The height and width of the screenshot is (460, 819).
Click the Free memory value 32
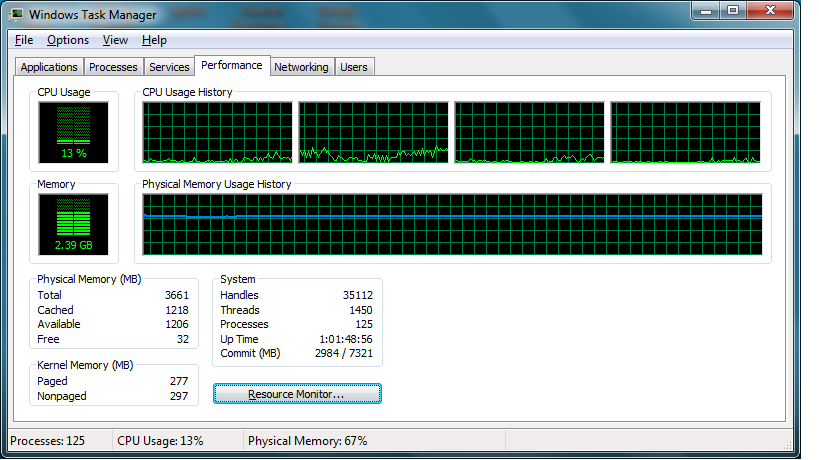[183, 339]
